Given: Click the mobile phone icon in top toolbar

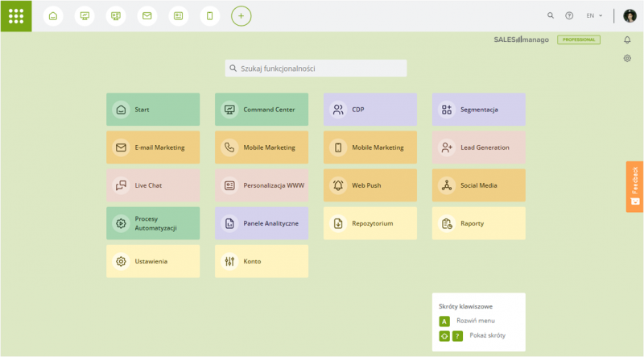Looking at the screenshot, I should pos(210,16).
